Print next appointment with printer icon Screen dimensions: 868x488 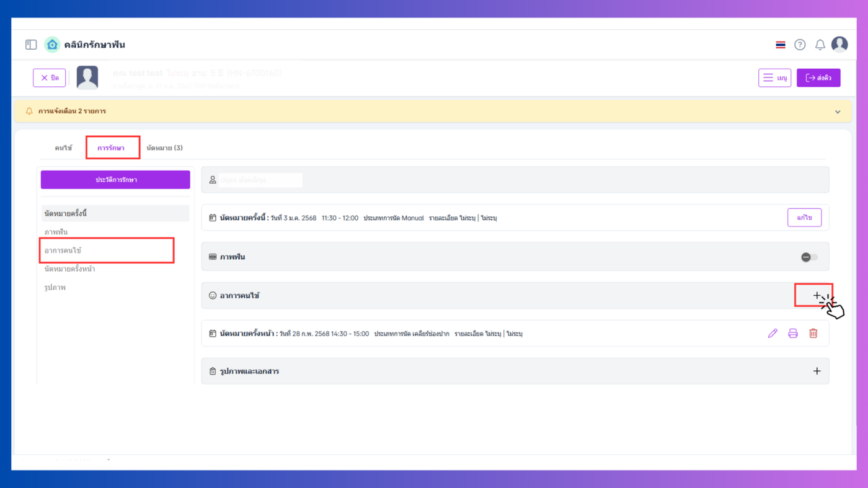[x=793, y=334]
